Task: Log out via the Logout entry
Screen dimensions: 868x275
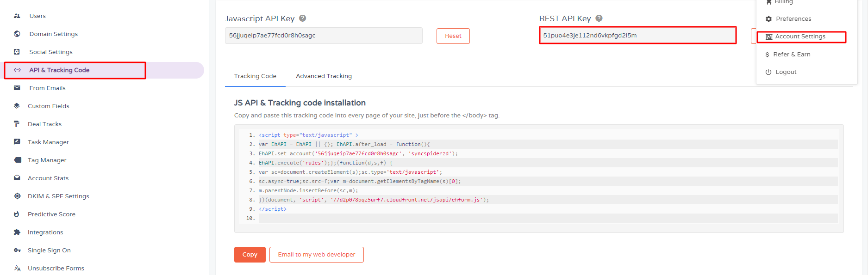Action: 786,72
